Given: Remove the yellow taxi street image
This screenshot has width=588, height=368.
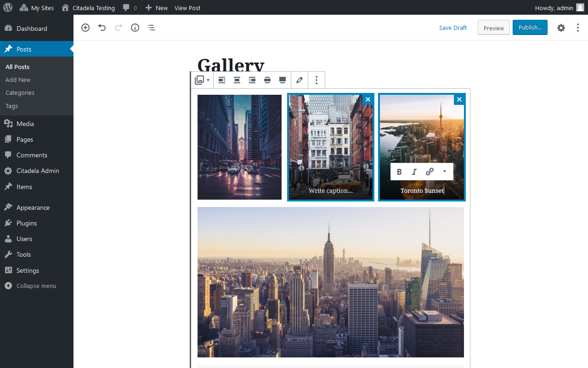Looking at the screenshot, I should [x=368, y=99].
